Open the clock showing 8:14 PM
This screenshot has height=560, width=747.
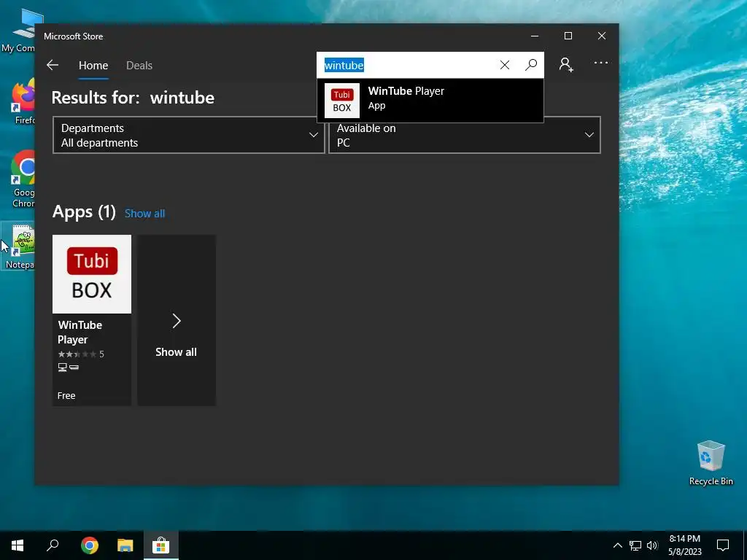[x=684, y=545]
